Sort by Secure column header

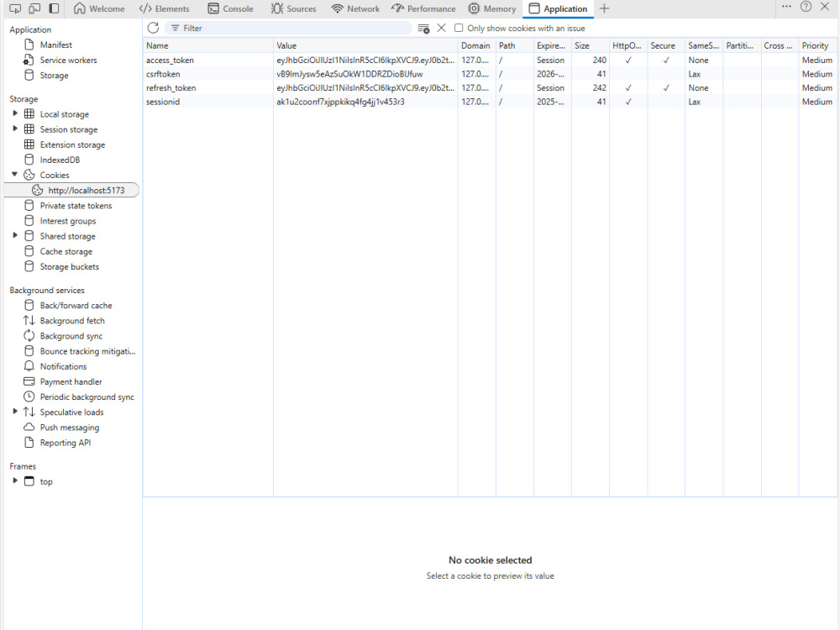[x=666, y=45]
